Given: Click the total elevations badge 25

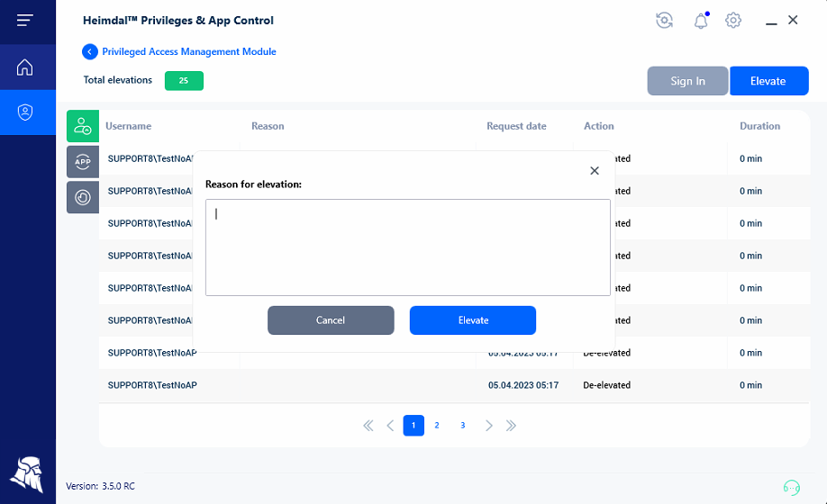Looking at the screenshot, I should coord(184,81).
